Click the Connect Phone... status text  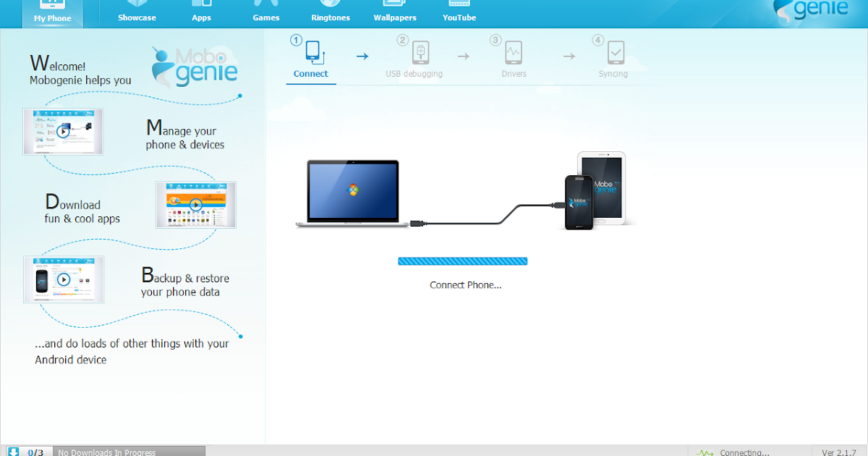coord(466,285)
